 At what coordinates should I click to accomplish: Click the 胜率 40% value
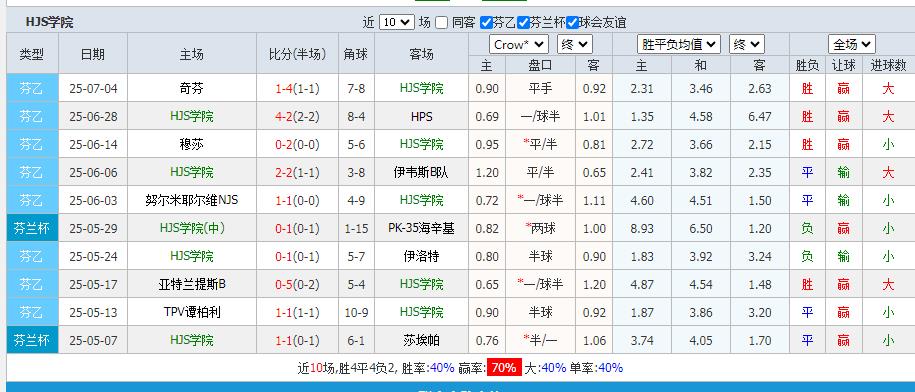pos(442,368)
